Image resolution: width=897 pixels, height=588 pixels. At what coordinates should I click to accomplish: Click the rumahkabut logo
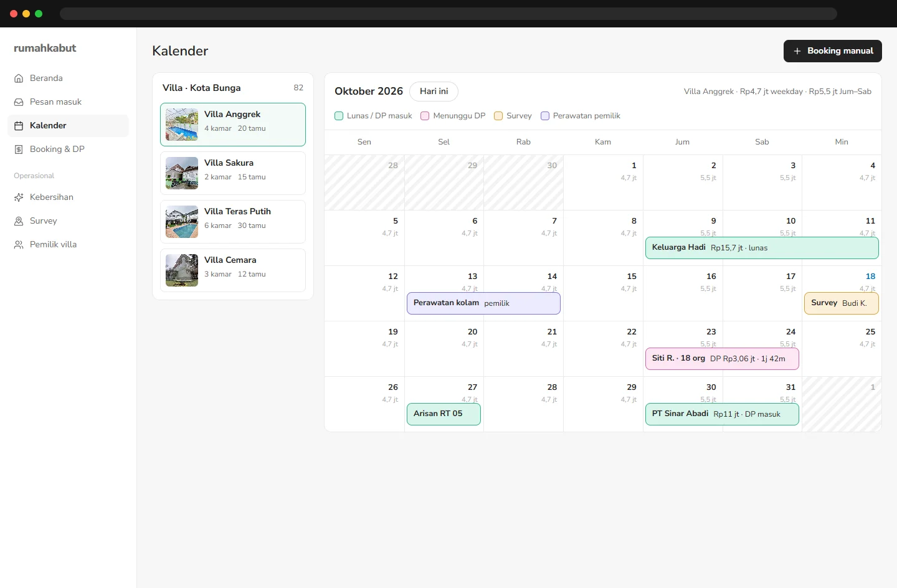point(45,48)
